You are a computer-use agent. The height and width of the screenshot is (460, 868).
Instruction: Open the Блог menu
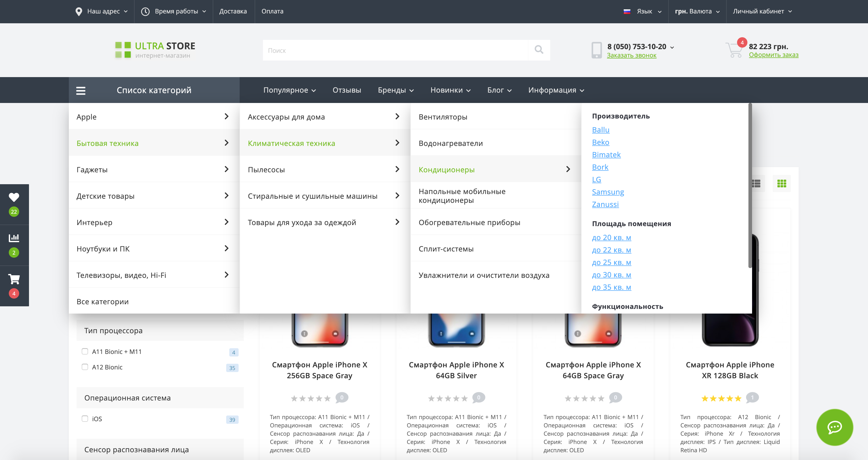pos(499,90)
